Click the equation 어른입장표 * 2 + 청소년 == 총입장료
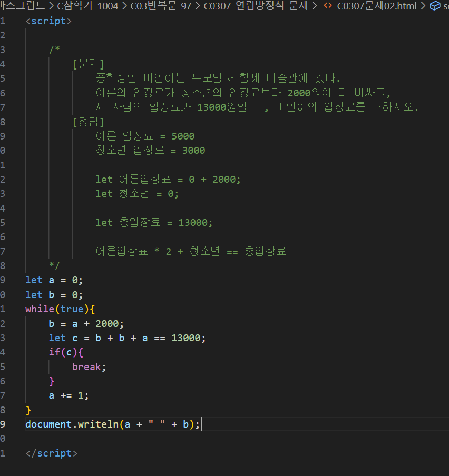 click(191, 251)
